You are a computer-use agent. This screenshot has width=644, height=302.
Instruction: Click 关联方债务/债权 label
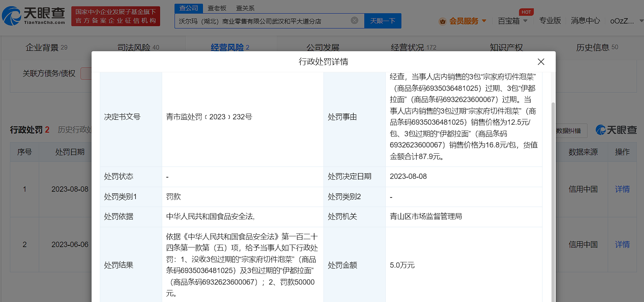(49, 74)
